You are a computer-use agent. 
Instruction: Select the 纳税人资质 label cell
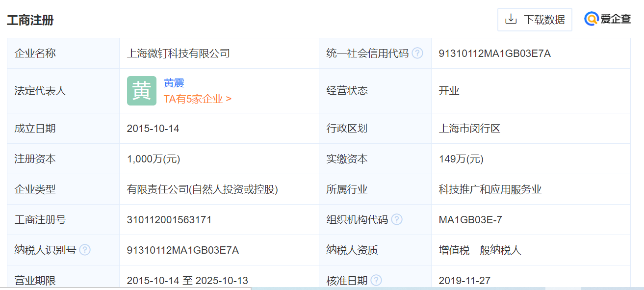pos(375,250)
